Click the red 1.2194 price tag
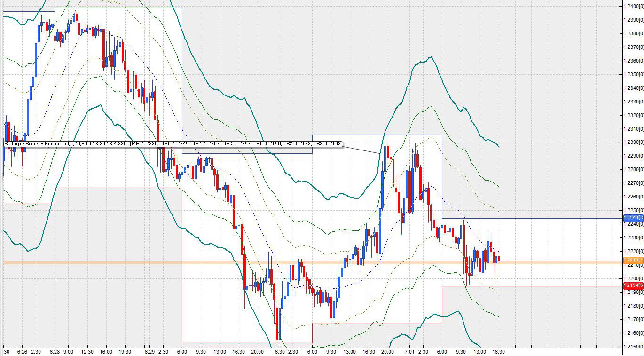 point(633,285)
